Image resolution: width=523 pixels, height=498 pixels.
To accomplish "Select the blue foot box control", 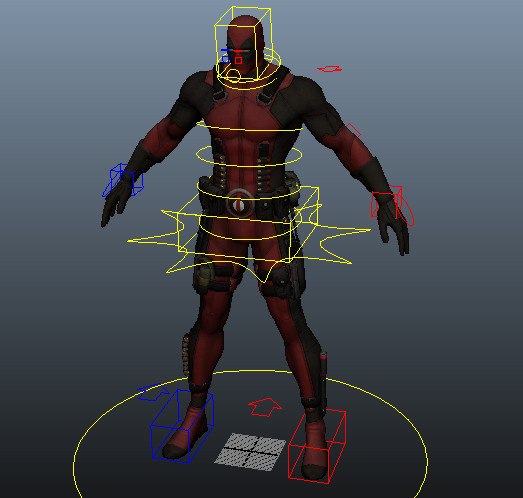I will tap(182, 426).
